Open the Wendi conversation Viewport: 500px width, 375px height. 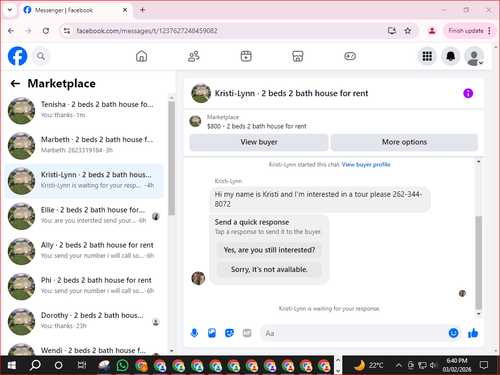coord(84,350)
